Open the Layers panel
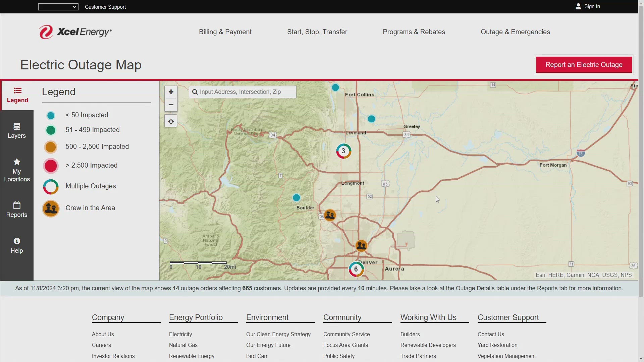The height and width of the screenshot is (362, 644). tap(17, 130)
